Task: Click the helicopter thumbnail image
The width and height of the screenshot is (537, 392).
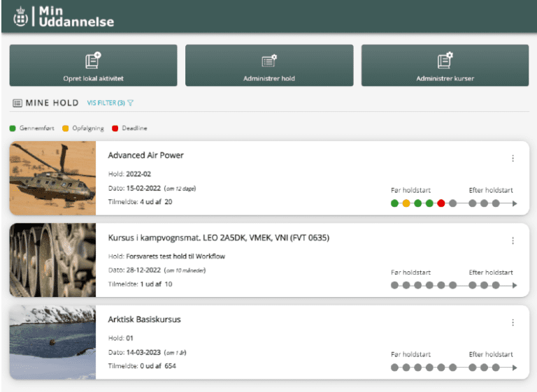Action: [52, 178]
